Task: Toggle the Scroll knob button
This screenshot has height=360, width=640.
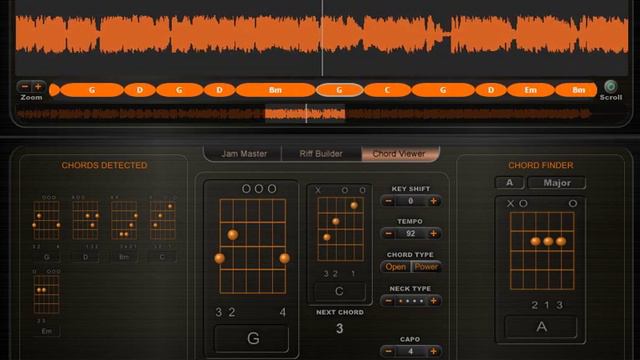Action: 611,86
